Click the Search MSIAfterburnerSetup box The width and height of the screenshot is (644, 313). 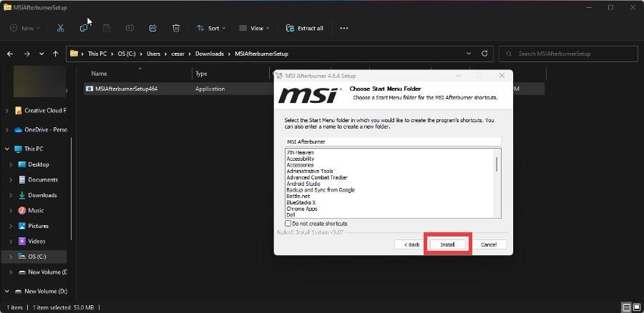(x=568, y=54)
